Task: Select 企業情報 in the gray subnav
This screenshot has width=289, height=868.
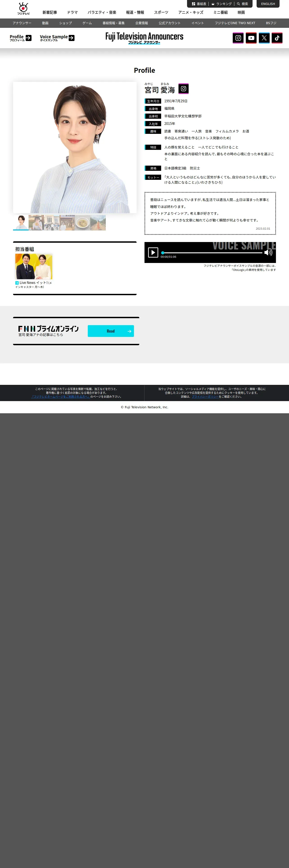Action: (142, 23)
